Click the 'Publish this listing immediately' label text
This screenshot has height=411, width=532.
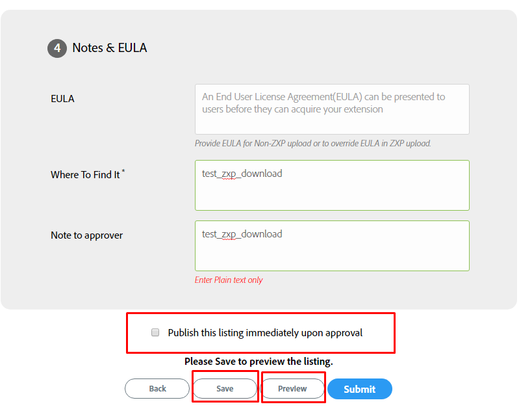[x=265, y=333]
